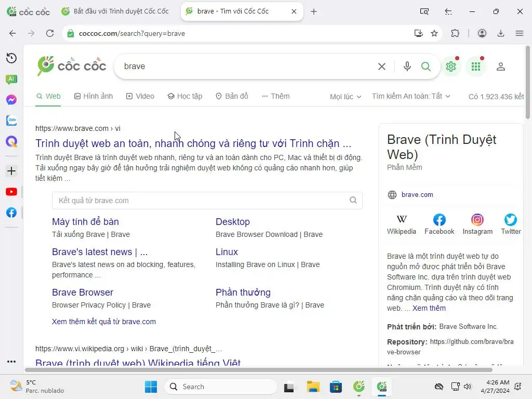The height and width of the screenshot is (399, 532).
Task: Open the Windows Start menu
Action: [x=151, y=387]
